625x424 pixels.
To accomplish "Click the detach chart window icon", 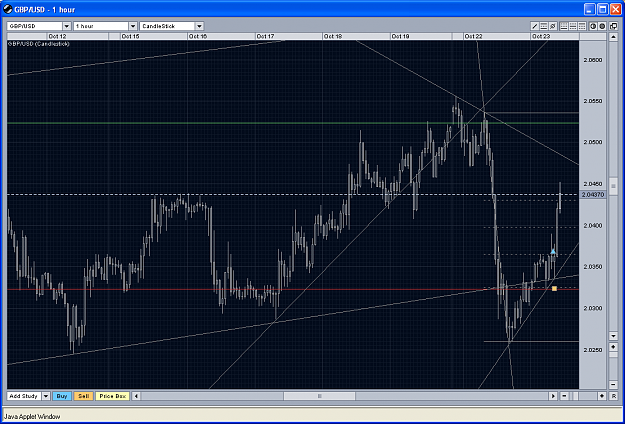I will (613, 26).
